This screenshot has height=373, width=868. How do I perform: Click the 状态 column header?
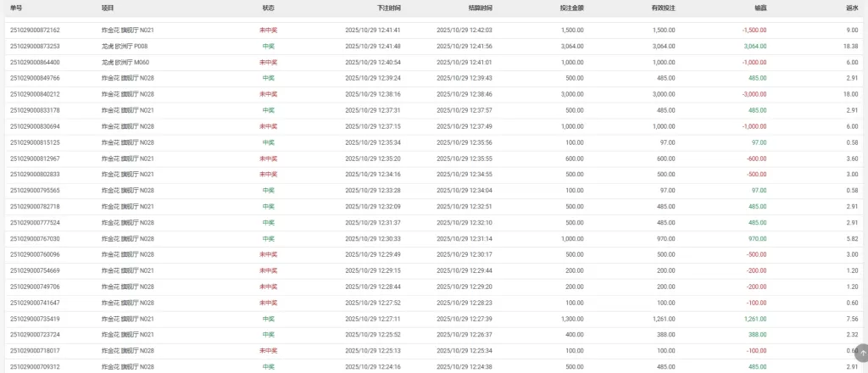pyautogui.click(x=268, y=7)
